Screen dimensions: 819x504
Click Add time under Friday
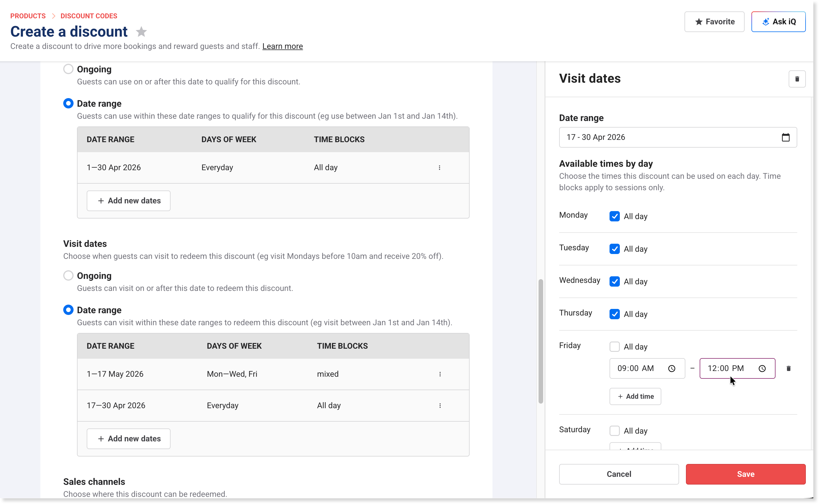point(635,396)
